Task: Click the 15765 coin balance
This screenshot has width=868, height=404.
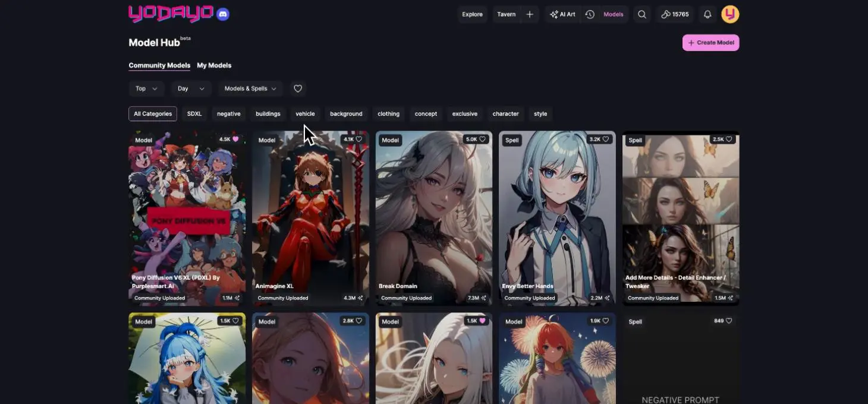Action: click(675, 14)
